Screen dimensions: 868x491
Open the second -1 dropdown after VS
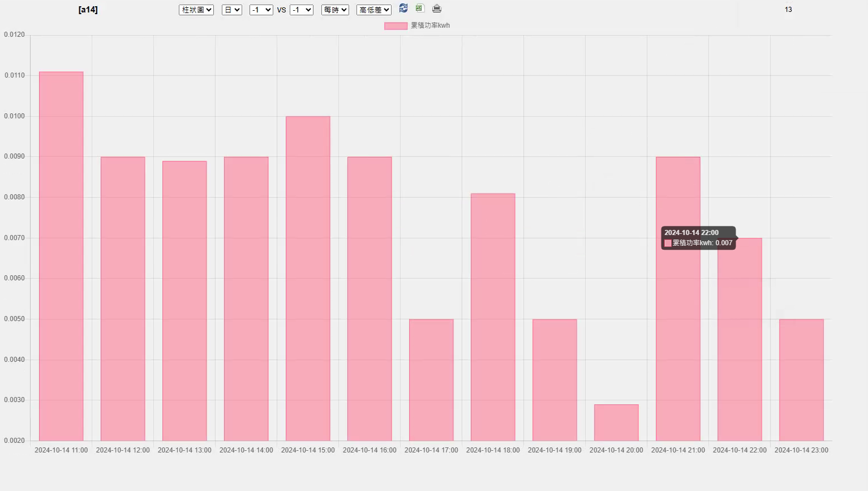point(302,10)
